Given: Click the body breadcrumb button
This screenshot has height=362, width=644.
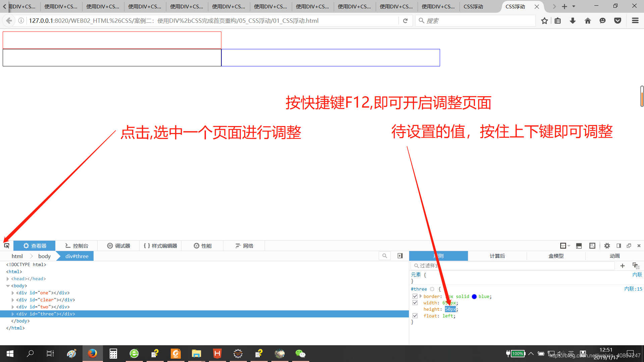Looking at the screenshot, I should click(x=44, y=256).
